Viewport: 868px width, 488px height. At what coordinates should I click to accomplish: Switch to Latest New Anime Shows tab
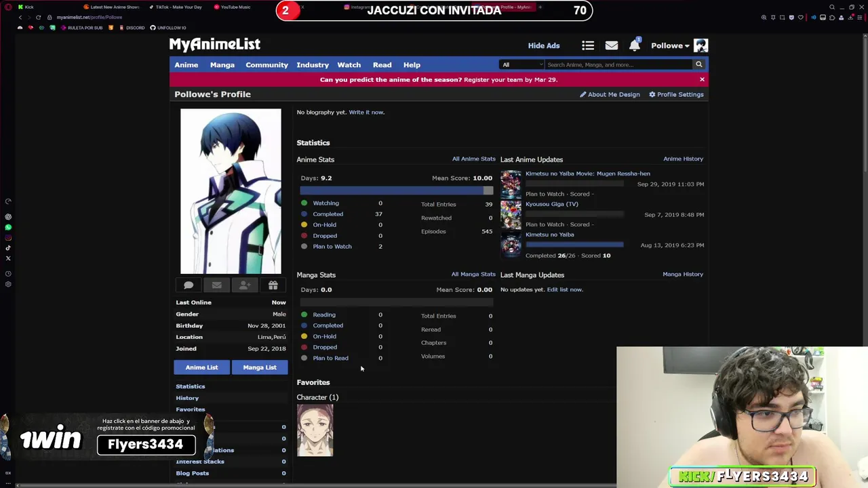coord(111,7)
